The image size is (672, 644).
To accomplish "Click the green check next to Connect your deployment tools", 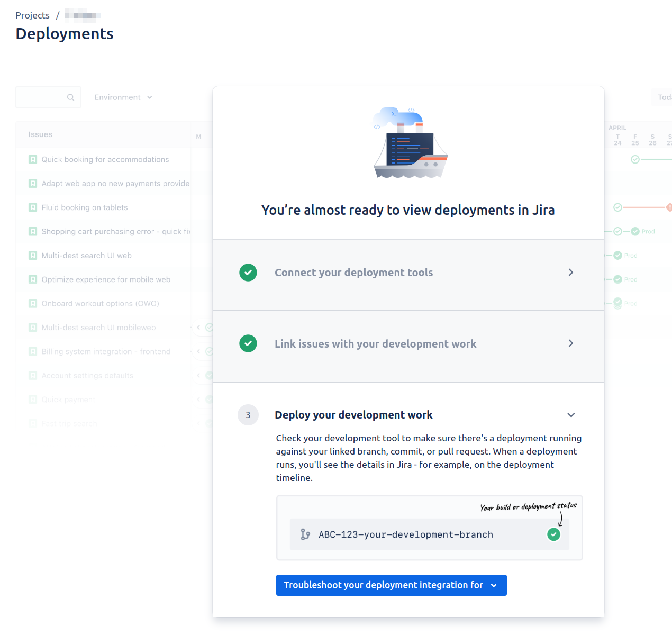I will pyautogui.click(x=248, y=273).
